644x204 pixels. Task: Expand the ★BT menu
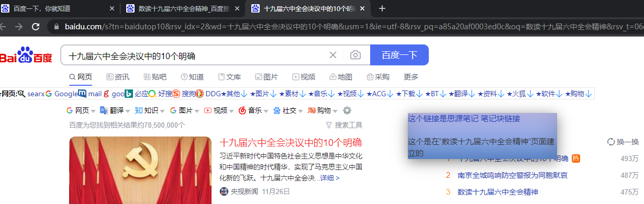(436, 94)
